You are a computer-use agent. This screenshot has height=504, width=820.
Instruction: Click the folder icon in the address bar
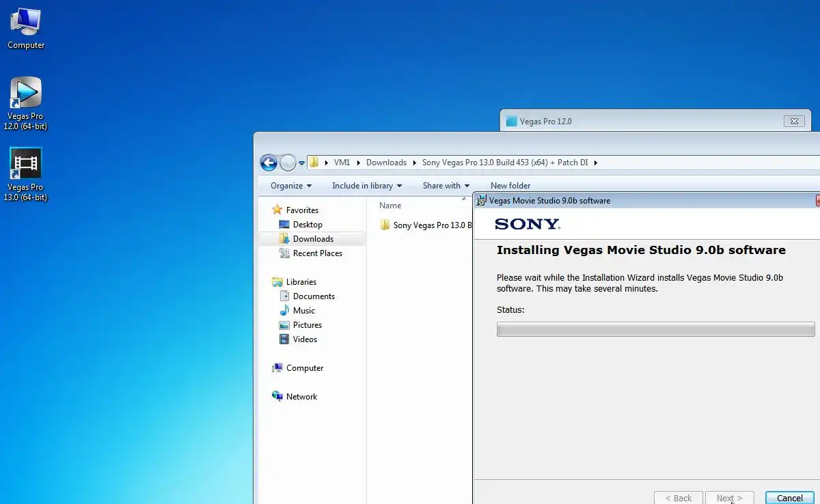point(314,163)
